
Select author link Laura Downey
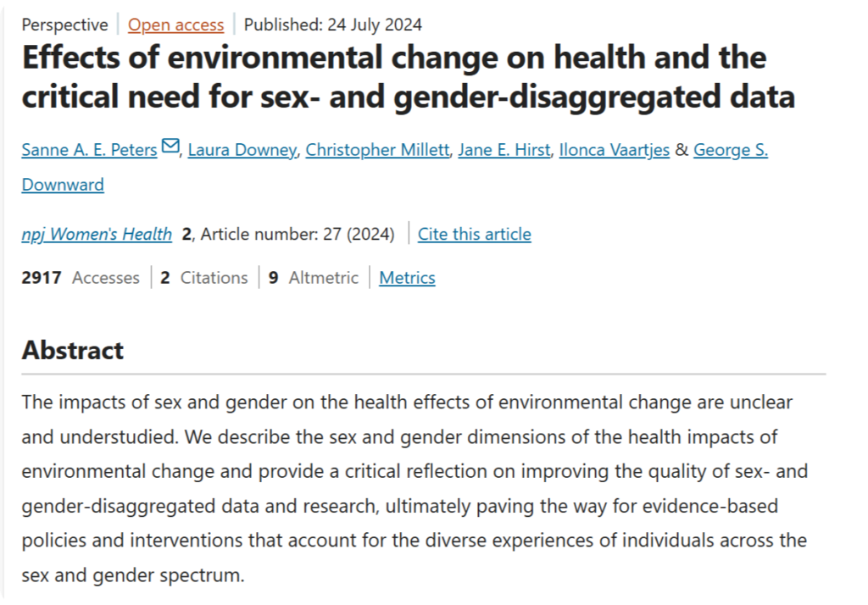coord(242,150)
